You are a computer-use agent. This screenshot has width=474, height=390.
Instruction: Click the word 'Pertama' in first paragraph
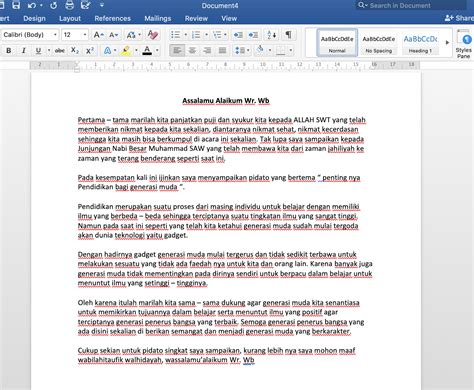click(91, 120)
